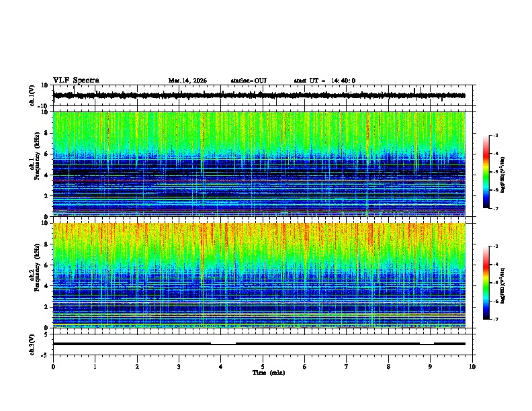
Task: Click the "8" time axis tick label
Action: coord(388,367)
